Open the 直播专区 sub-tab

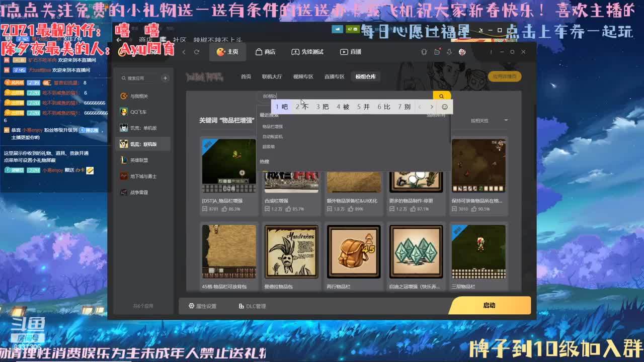(334, 76)
